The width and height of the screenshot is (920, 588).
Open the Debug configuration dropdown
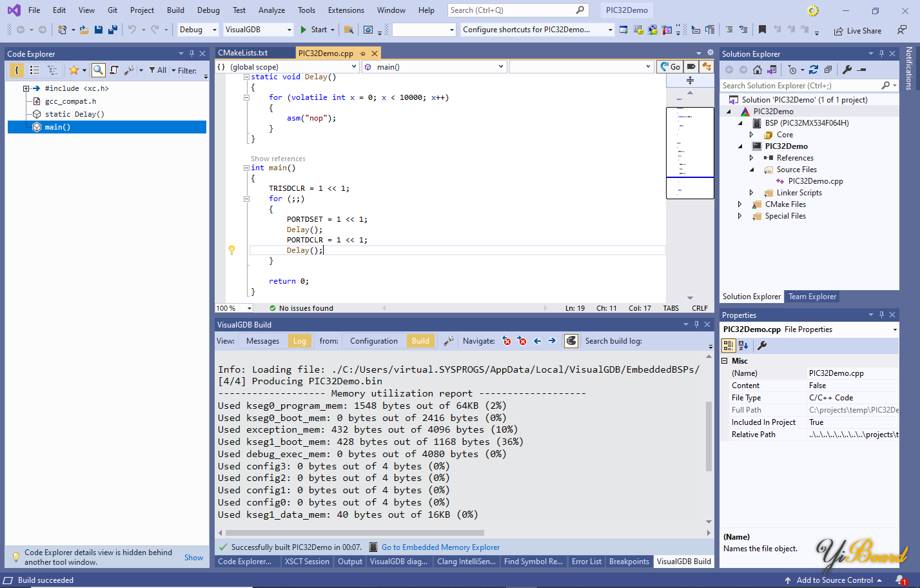tap(198, 30)
